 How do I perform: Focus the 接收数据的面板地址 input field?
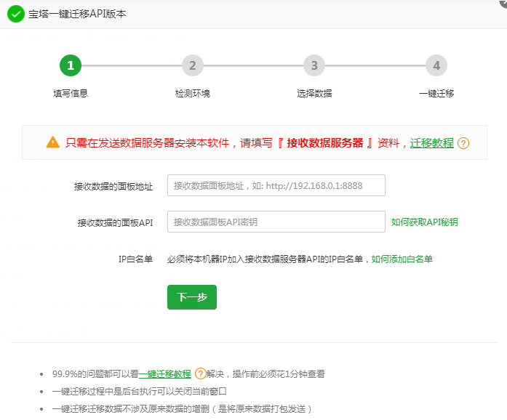tap(276, 185)
